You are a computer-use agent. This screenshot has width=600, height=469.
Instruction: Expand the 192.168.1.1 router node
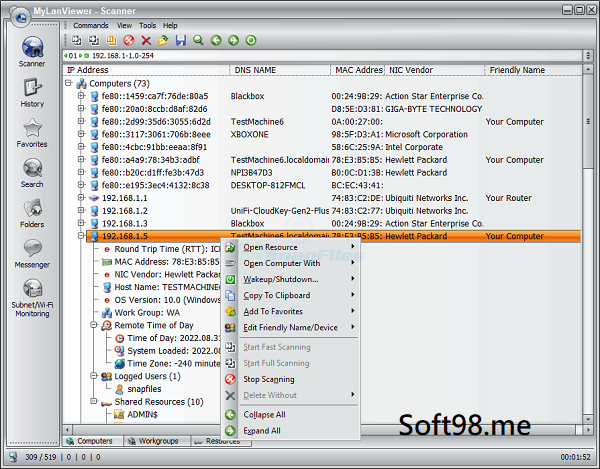[x=81, y=197]
